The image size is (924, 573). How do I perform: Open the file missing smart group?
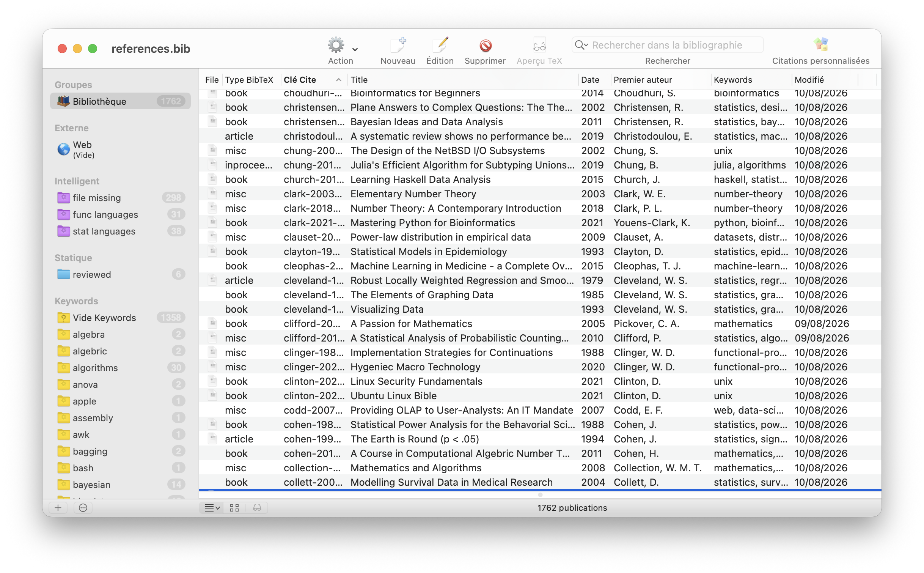[120, 198]
